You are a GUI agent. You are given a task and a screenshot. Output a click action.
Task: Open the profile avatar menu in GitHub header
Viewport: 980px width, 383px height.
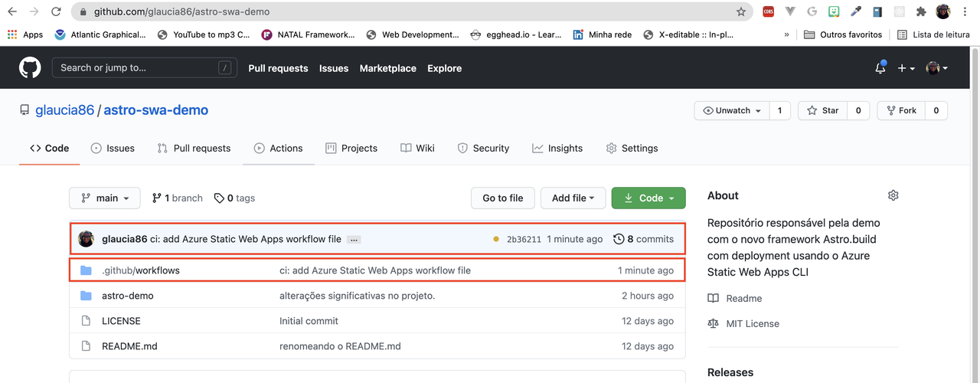[936, 68]
